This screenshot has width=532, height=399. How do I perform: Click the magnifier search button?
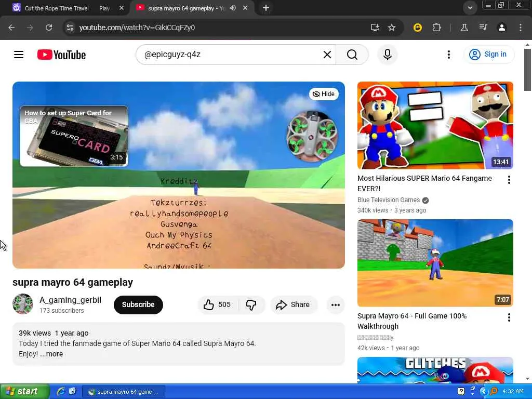[x=352, y=54]
